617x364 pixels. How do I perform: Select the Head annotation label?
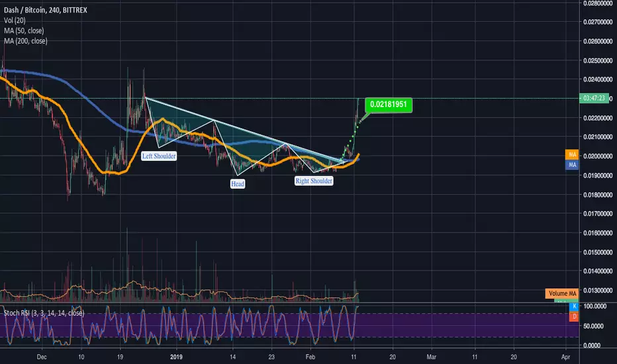[238, 184]
